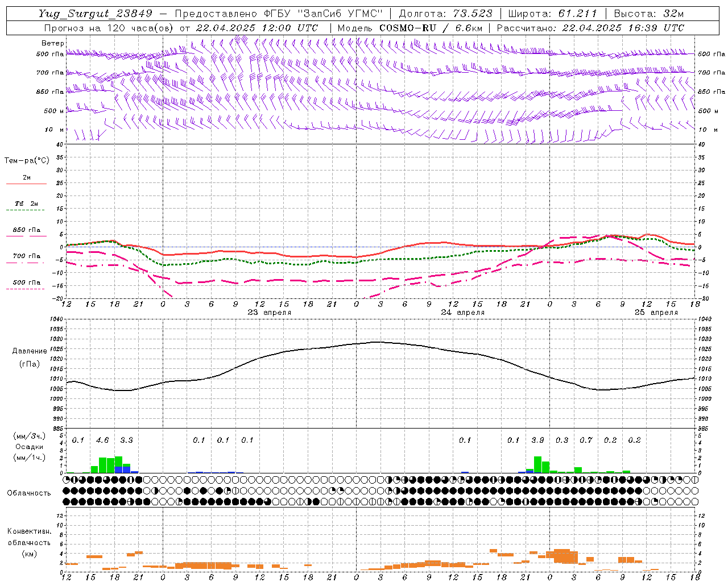Click the Давление pressure panel label
This screenshot has height=582, width=728.
click(x=29, y=351)
